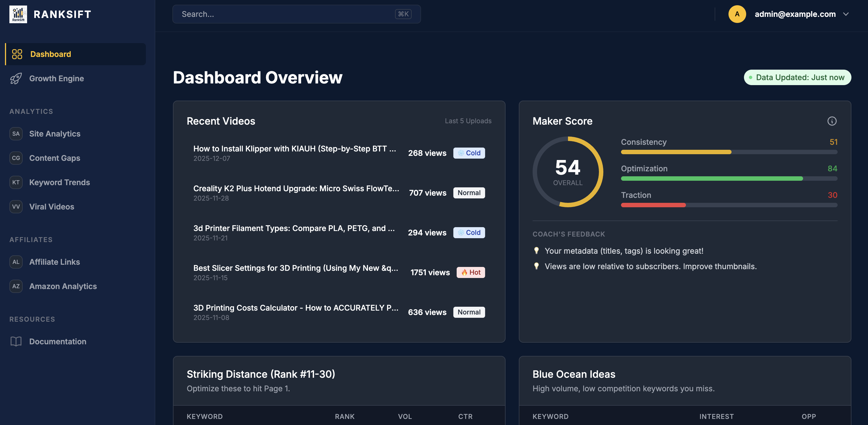Click the Hot badge on slicer video

(x=470, y=272)
